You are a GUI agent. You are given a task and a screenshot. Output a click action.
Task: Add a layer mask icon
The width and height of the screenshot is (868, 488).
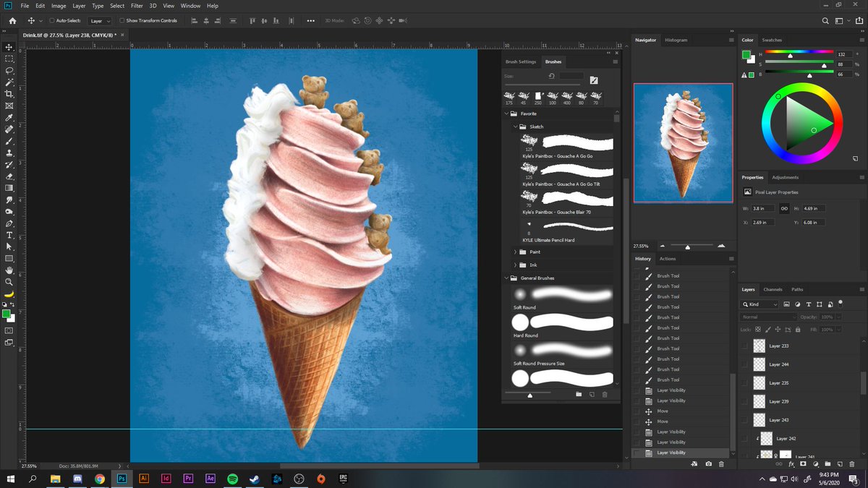[804, 463]
